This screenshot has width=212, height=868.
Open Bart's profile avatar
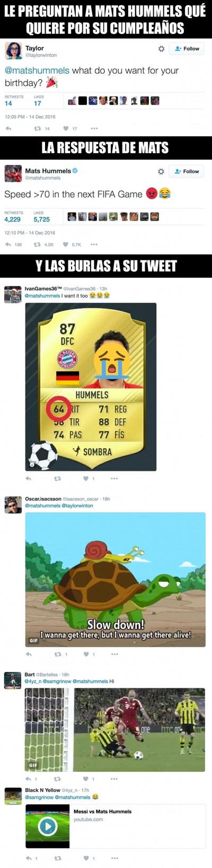pos(13,680)
